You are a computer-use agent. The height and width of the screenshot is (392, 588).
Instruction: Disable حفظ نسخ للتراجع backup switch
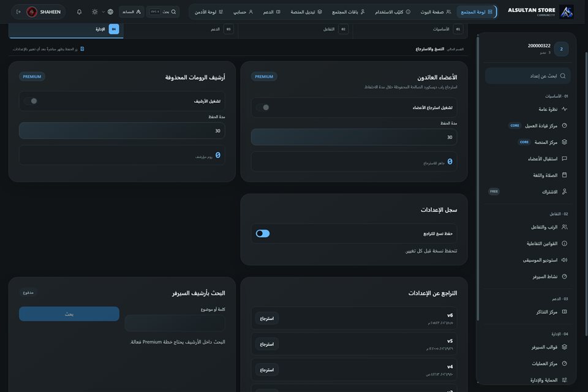coord(263,234)
